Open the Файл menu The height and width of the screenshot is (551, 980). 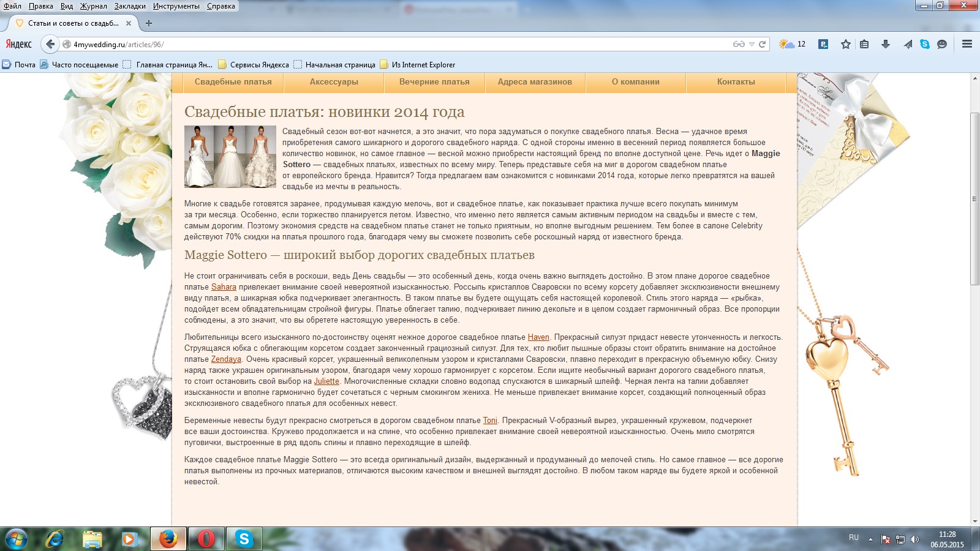coord(12,6)
